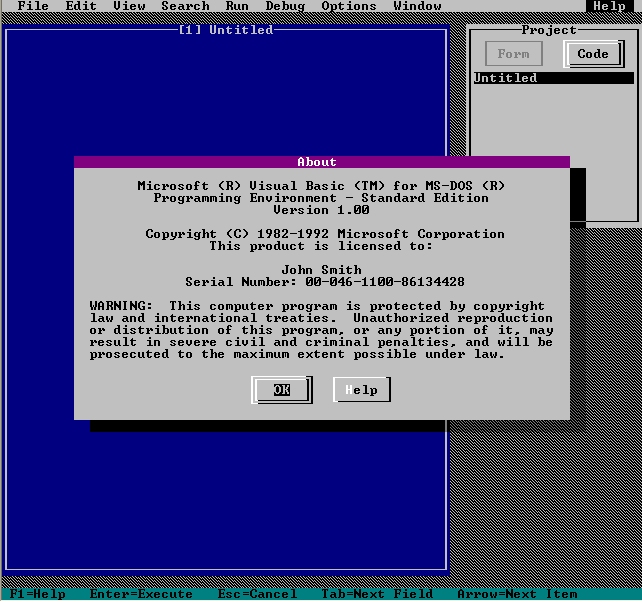Click the Version 1.00 text
642x602 pixels.
coord(321,210)
